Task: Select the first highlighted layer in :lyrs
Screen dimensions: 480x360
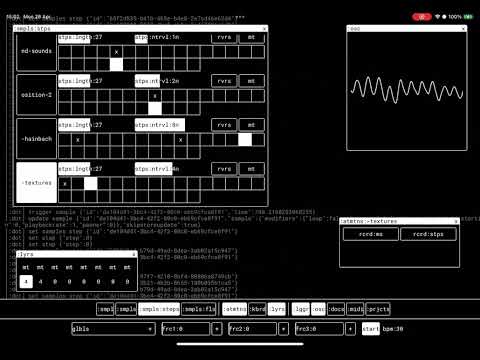Action: [x=26, y=282]
